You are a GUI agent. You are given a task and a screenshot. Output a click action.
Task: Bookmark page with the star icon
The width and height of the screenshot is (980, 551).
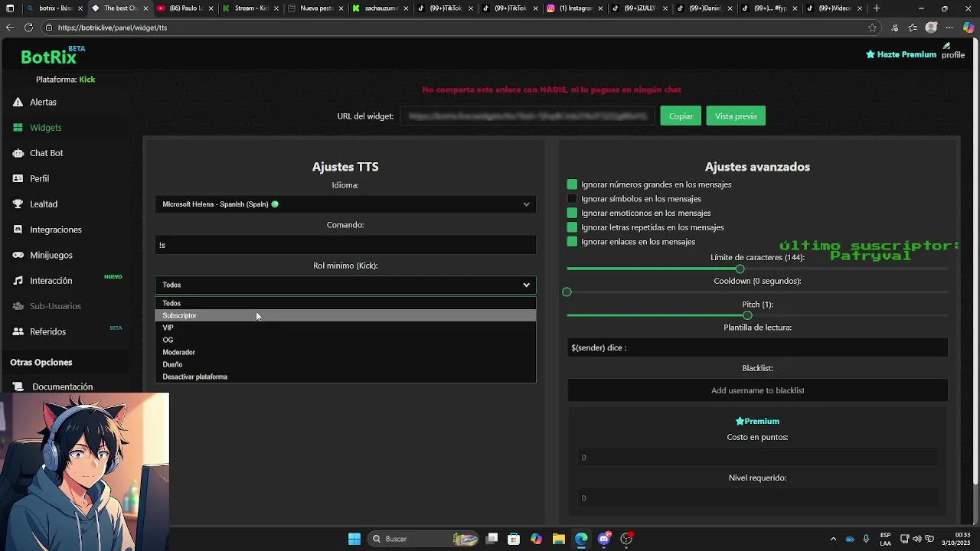click(x=872, y=28)
